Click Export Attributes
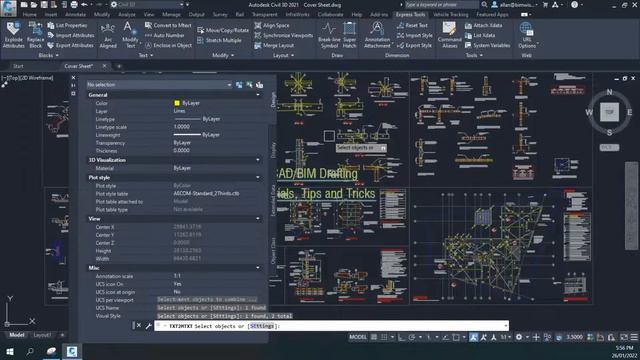This screenshot has width=640, height=360. point(70,45)
